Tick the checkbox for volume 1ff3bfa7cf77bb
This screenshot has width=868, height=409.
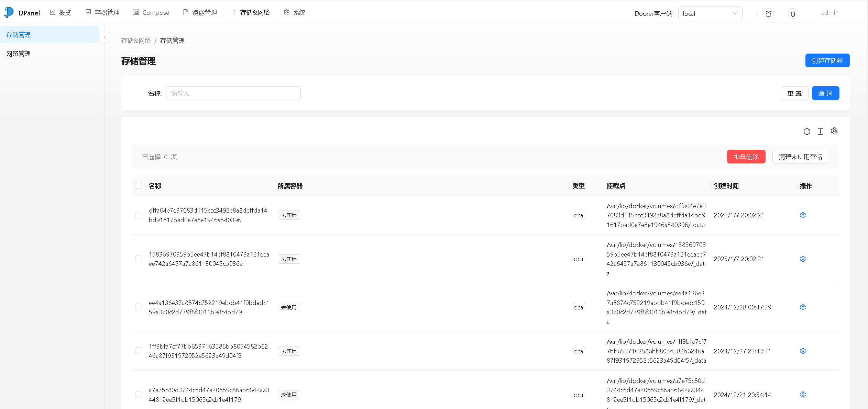point(139,351)
